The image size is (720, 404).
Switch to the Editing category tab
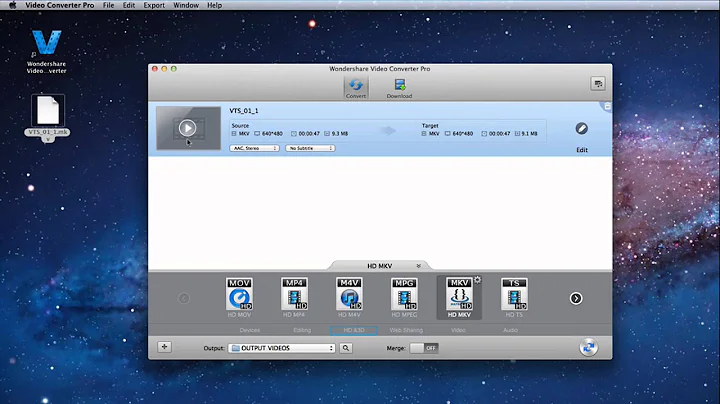pyautogui.click(x=302, y=330)
